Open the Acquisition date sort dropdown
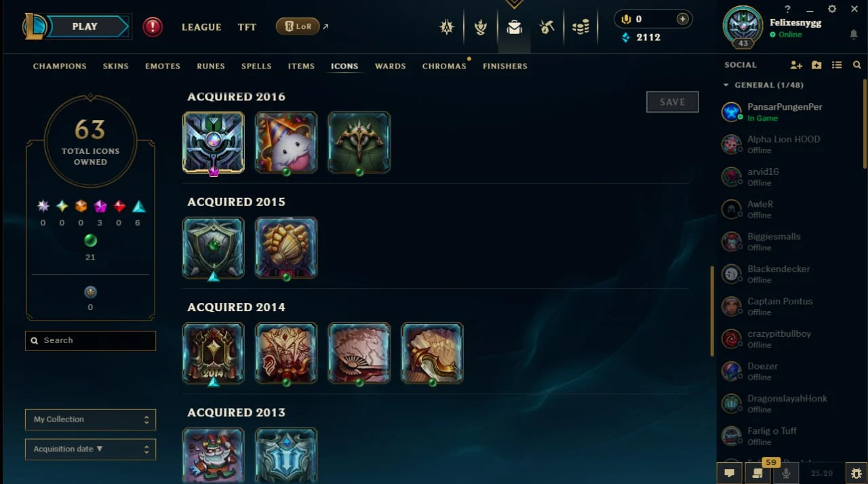 tap(90, 449)
